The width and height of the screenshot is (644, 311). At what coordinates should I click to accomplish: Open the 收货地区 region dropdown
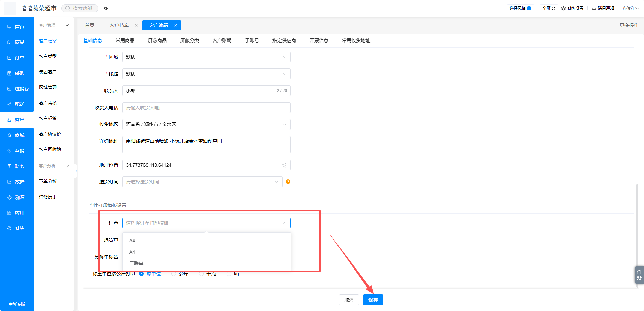[206, 124]
